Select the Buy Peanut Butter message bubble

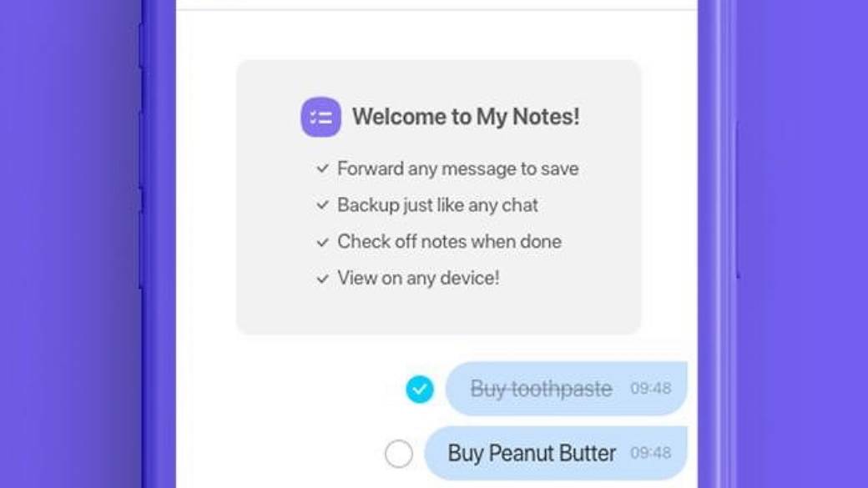point(557,453)
